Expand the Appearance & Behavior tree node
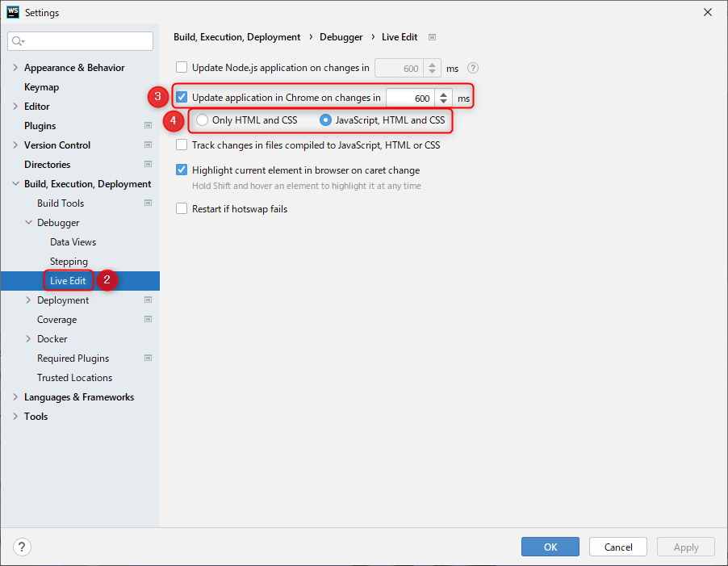 pyautogui.click(x=15, y=67)
